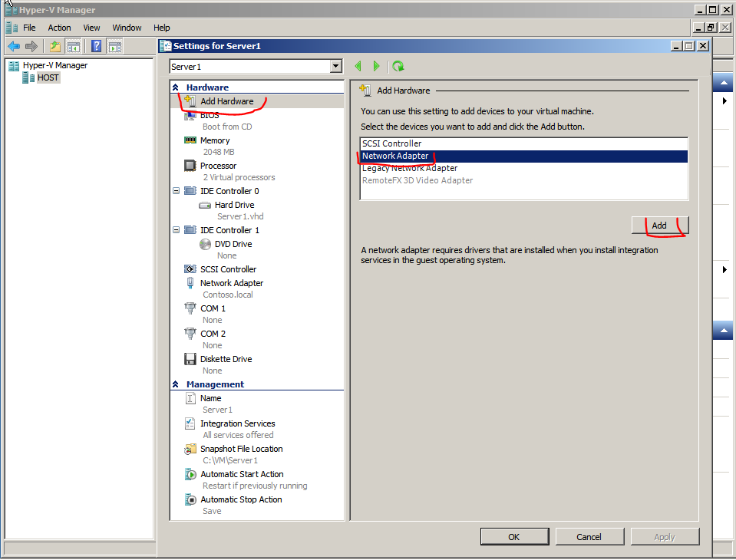Open the Server1 virtual machine dropdown

(x=335, y=66)
